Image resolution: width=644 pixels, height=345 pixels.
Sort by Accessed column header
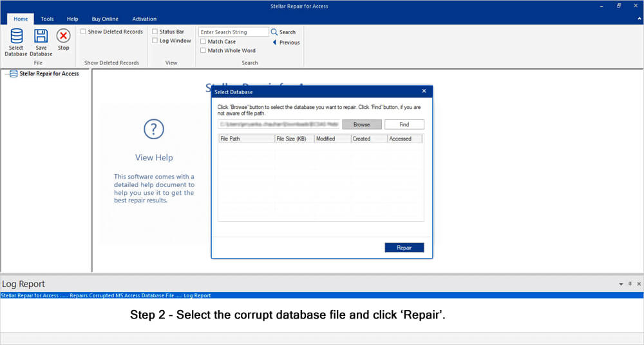pyautogui.click(x=404, y=139)
